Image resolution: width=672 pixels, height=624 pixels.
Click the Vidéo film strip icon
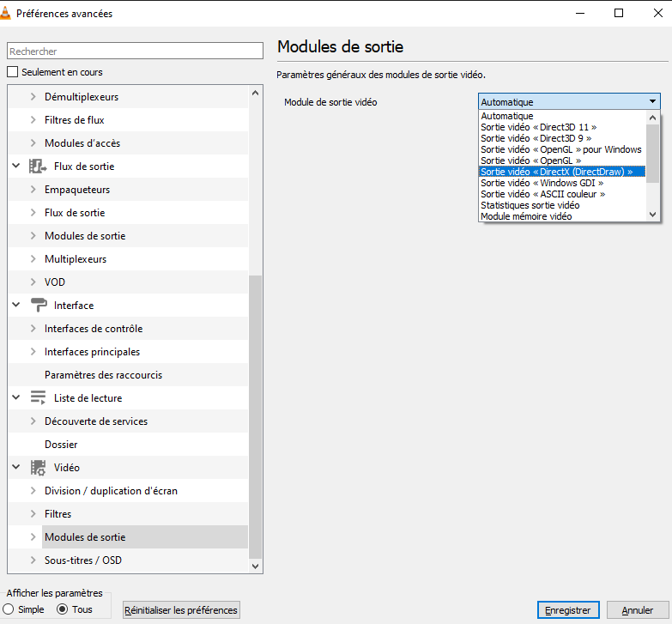(x=38, y=468)
